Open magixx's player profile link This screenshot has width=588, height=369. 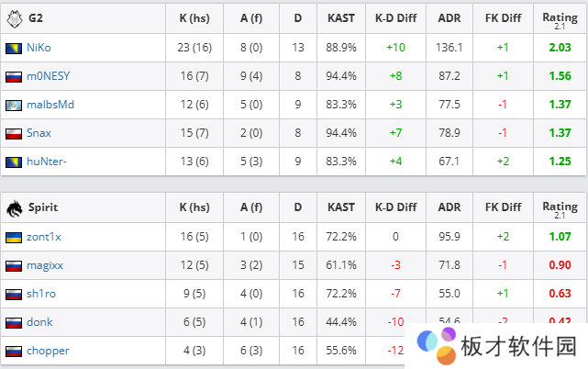click(x=45, y=265)
